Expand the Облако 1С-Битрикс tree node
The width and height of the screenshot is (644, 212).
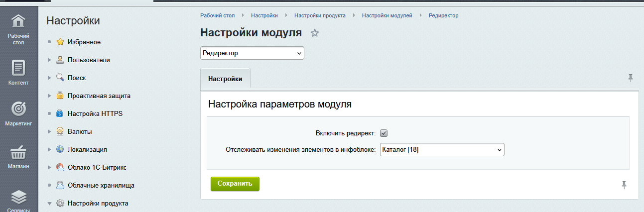[49, 167]
